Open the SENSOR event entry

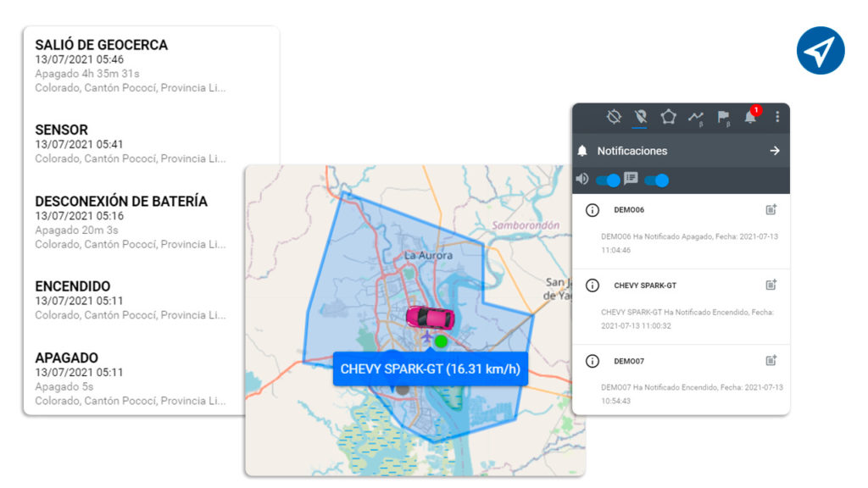click(x=61, y=130)
